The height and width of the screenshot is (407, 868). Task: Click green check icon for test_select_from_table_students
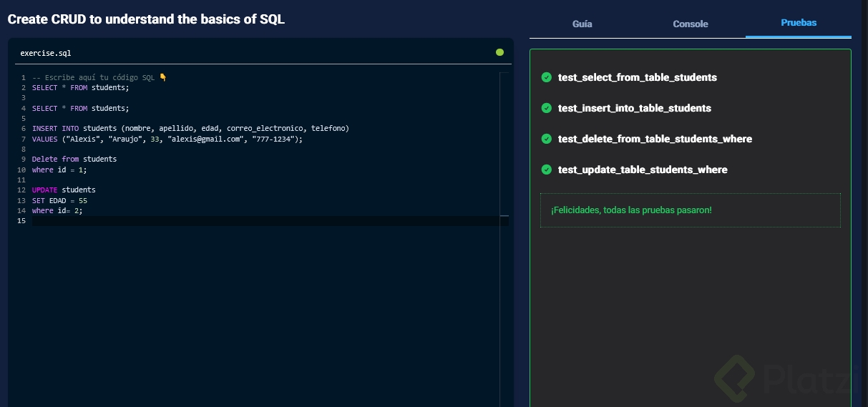click(x=547, y=77)
